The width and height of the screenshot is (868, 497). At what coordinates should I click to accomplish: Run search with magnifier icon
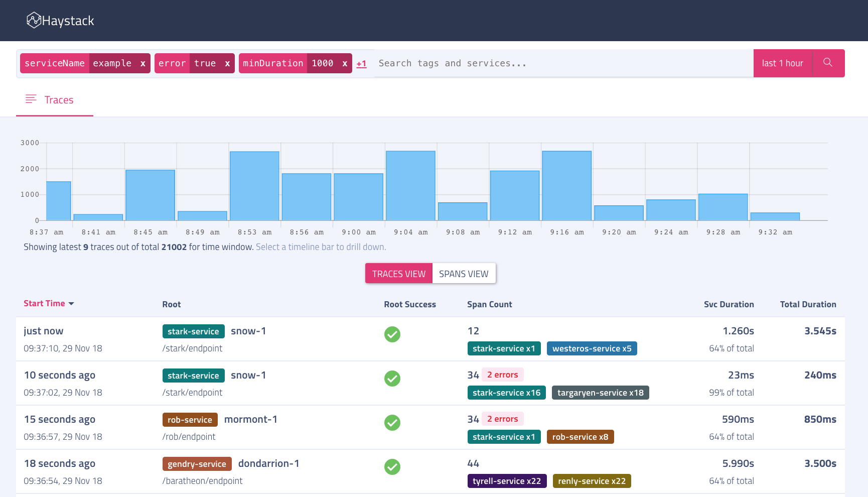pos(828,63)
